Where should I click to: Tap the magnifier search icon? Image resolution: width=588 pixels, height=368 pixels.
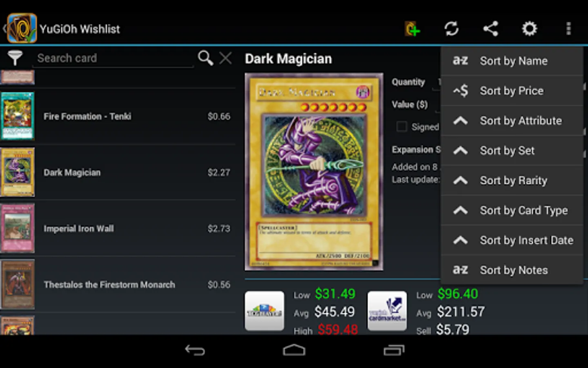[205, 58]
